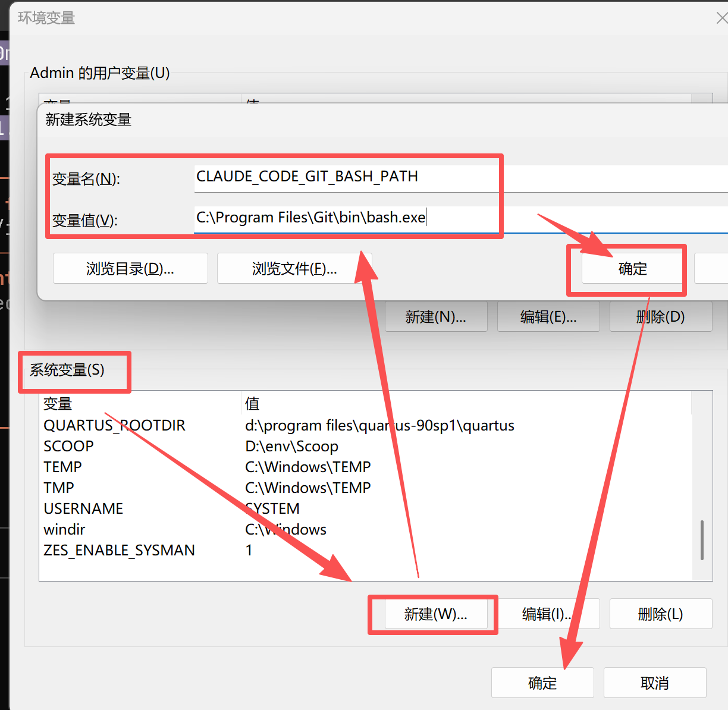Click the variable name field containing CLAUDE_CODE_GIT_BASH_PATH
The width and height of the screenshot is (728, 710).
(x=345, y=177)
